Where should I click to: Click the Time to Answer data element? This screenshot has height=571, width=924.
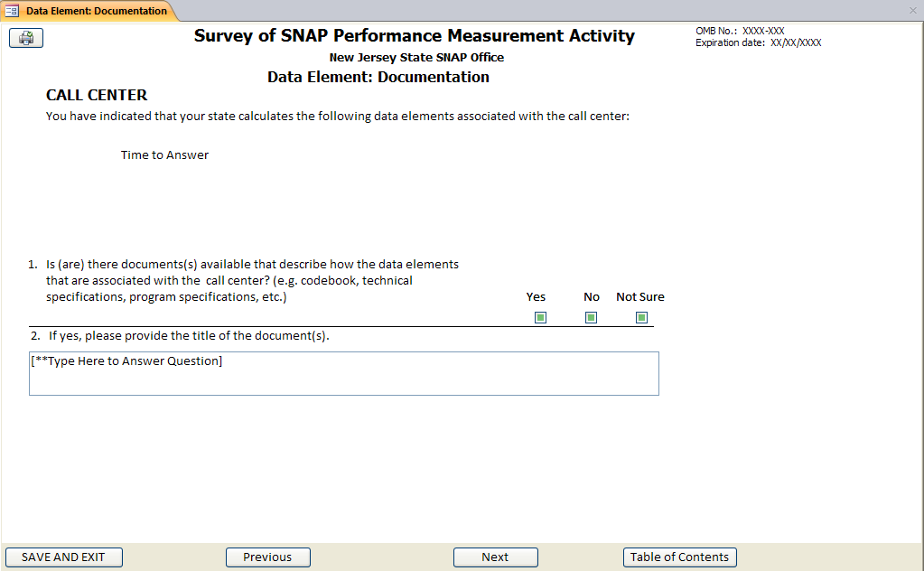(164, 155)
